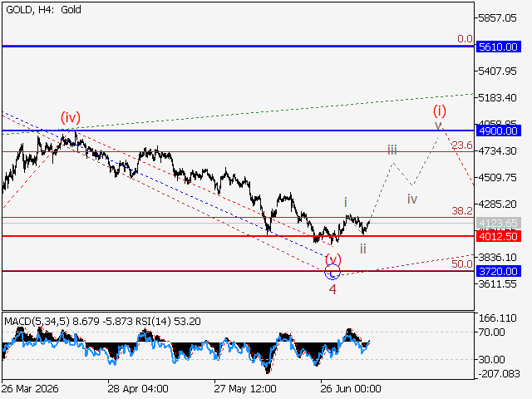
Task: Click the 50.0 Fibonacci level label
Action: 462,264
